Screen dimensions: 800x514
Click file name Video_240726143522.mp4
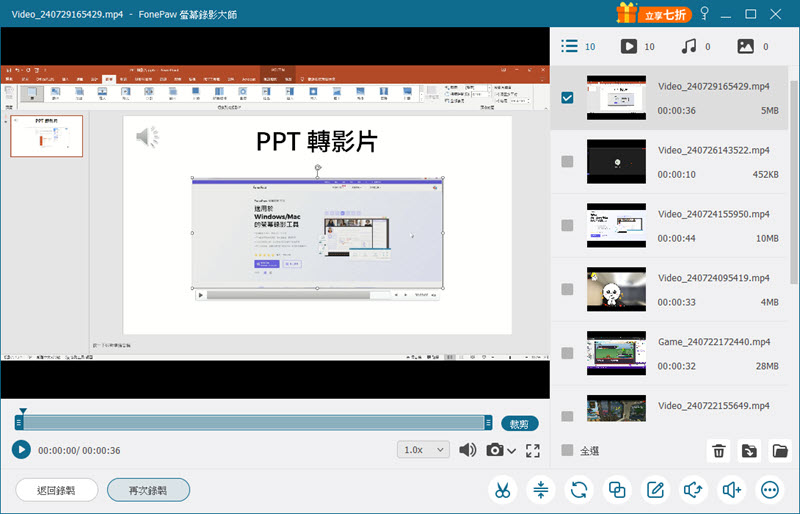tap(713, 150)
